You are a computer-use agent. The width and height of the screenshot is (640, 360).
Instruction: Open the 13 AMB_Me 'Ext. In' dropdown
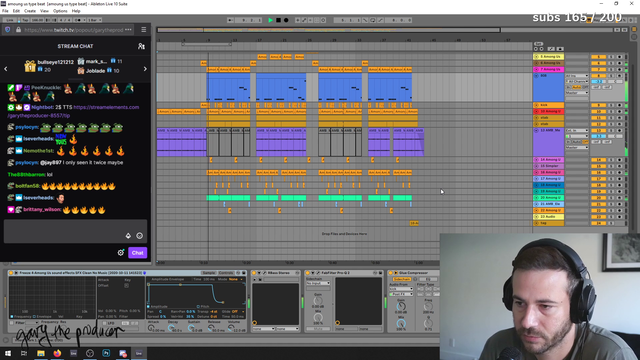click(577, 131)
